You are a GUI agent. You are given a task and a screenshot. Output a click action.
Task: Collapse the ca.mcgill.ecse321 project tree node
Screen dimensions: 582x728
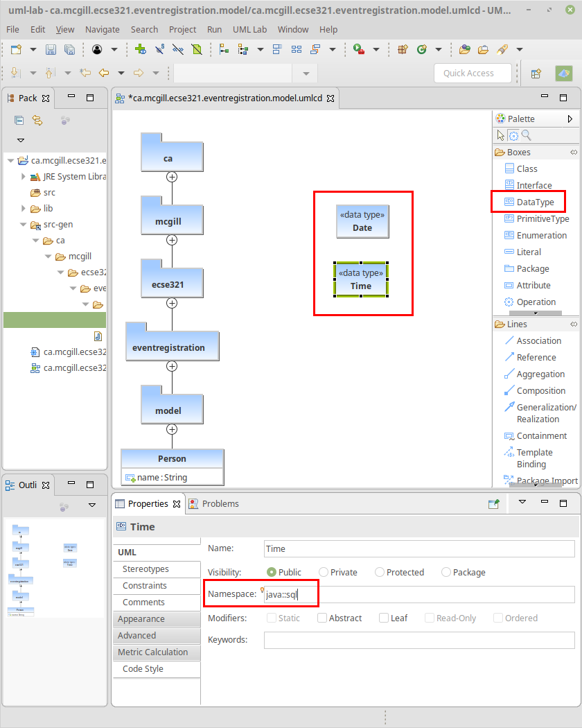[x=10, y=161]
